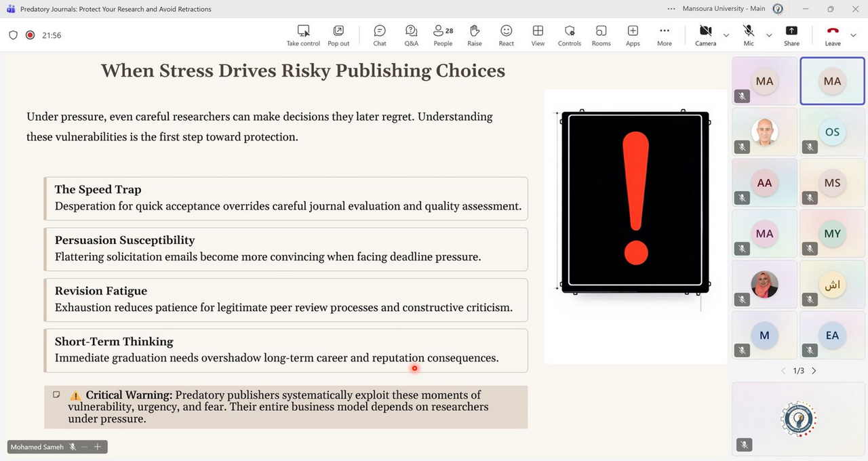The width and height of the screenshot is (868, 461).
Task: Unmute the Mic
Action: coord(749,35)
